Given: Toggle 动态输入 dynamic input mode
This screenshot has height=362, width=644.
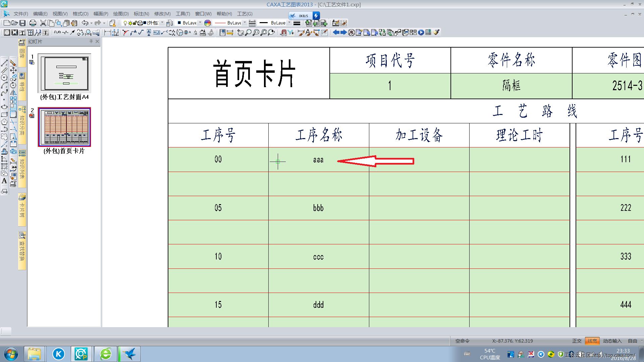Looking at the screenshot, I should click(612, 341).
